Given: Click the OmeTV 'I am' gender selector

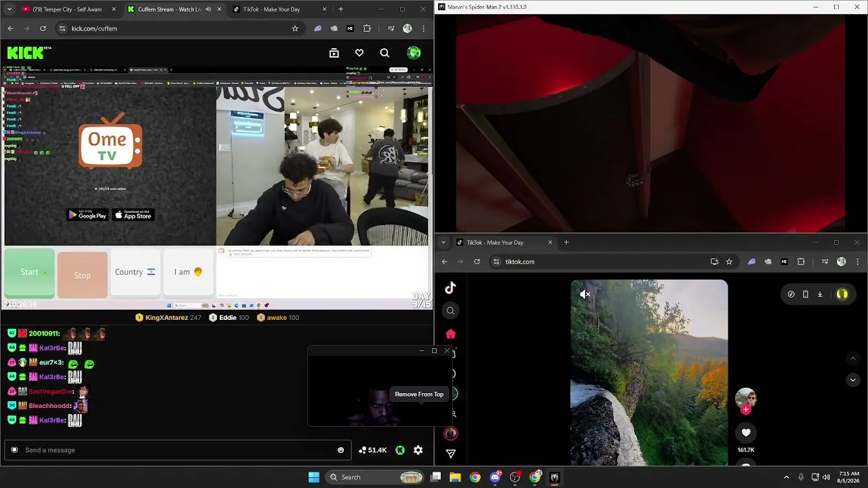Looking at the screenshot, I should coord(188,272).
